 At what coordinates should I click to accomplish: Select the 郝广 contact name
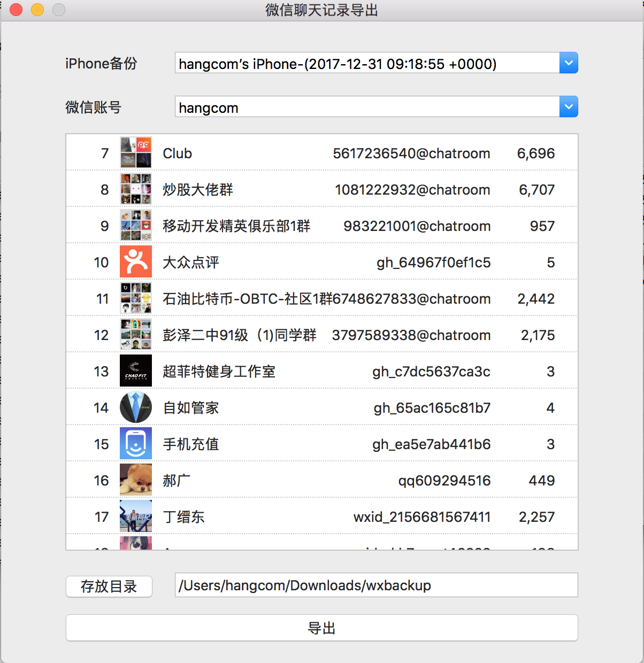click(x=177, y=481)
